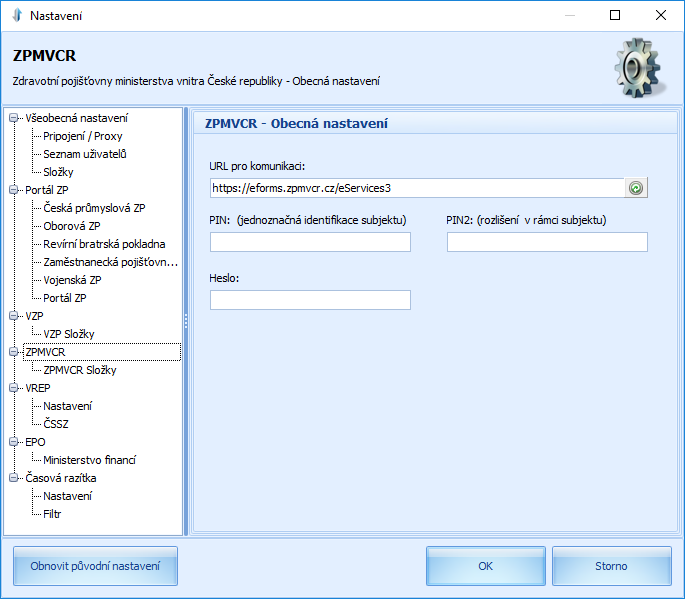Click the Nastavení app icon in title bar
685x599 pixels.
click(17, 15)
